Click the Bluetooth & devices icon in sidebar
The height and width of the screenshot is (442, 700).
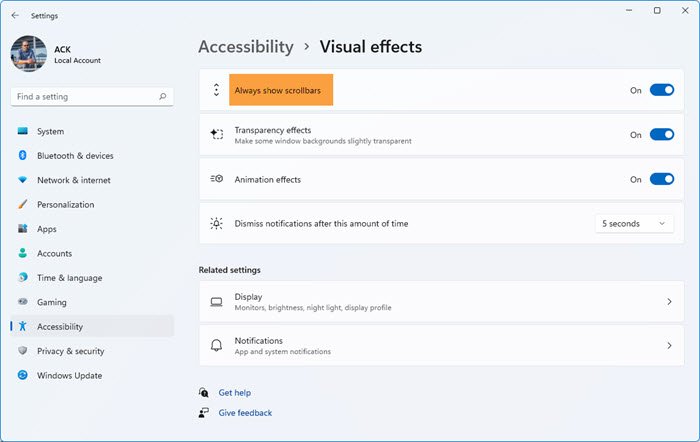click(x=22, y=156)
